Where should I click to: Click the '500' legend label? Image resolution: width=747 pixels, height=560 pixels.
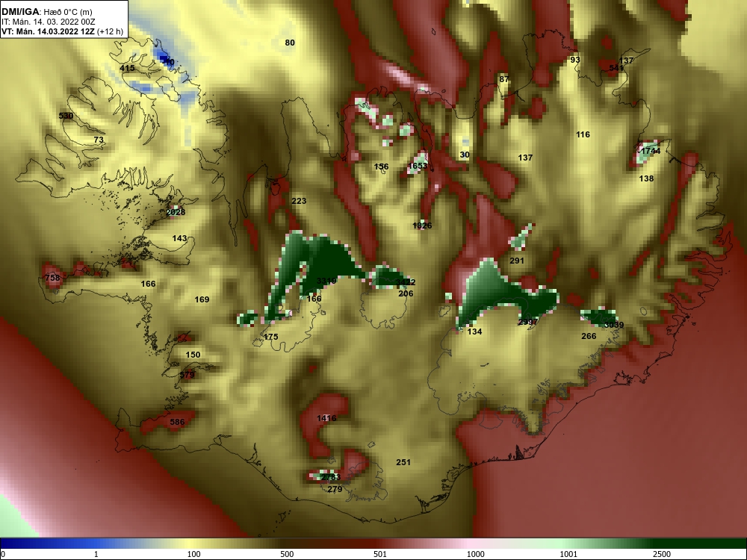[287, 554]
